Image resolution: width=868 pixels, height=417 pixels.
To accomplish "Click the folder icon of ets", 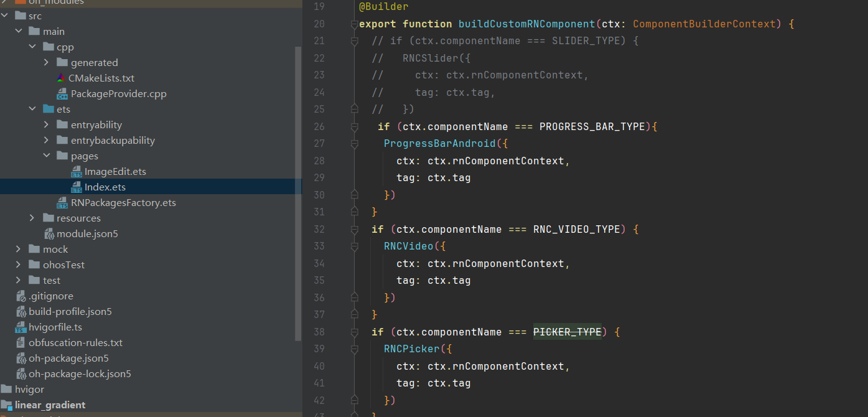I will click(x=48, y=110).
